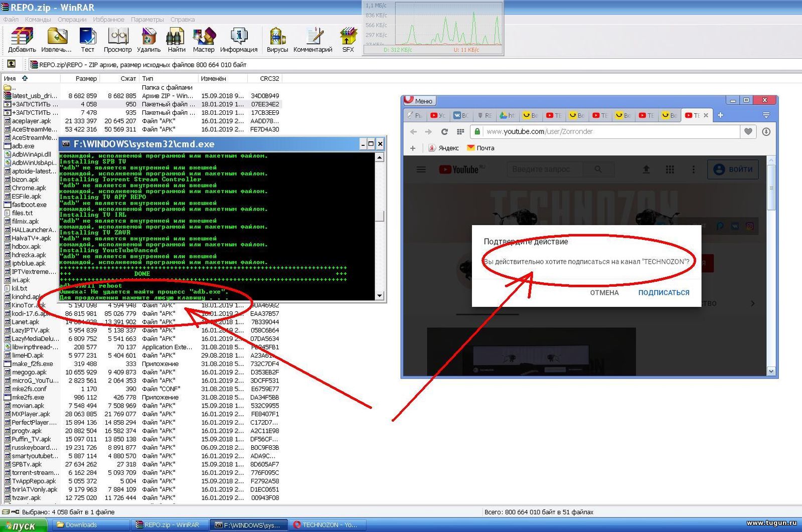
Task: Click the cmd window scroll down arrow
Action: [x=380, y=295]
